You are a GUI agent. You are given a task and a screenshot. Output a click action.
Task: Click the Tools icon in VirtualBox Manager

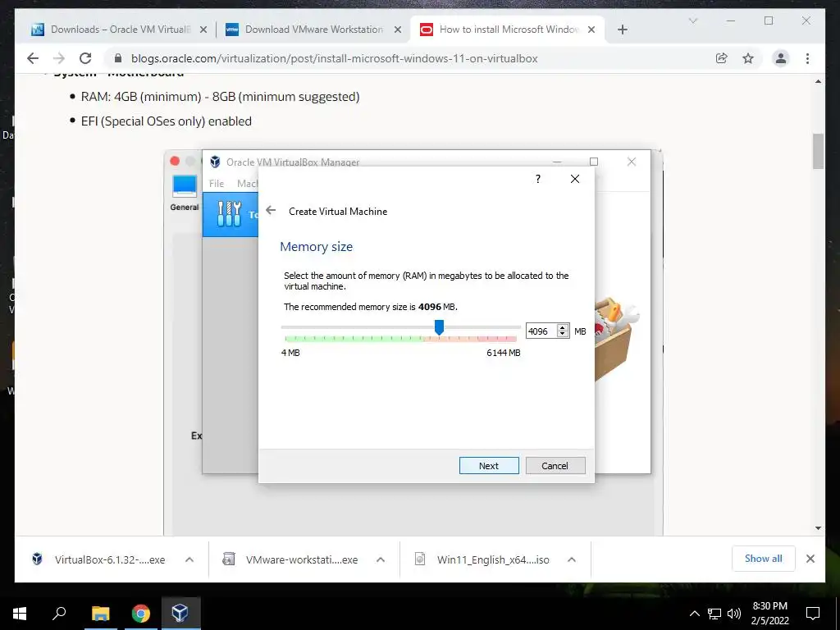tap(230, 214)
